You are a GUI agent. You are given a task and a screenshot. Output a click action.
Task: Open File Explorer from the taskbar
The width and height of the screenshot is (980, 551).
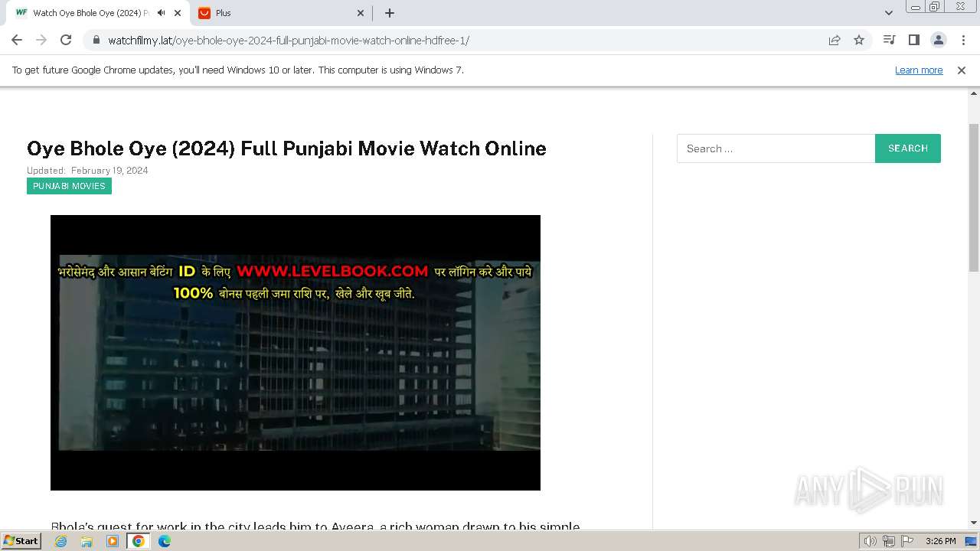pyautogui.click(x=87, y=541)
